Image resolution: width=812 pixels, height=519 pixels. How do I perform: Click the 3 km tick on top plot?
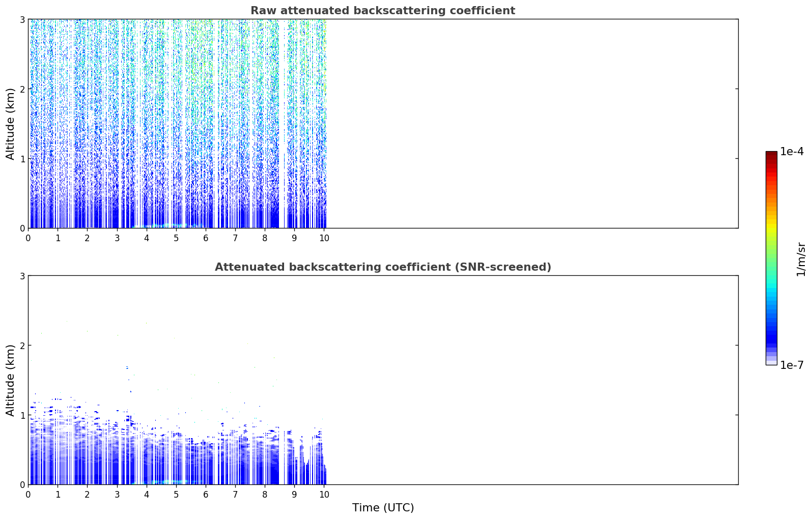click(22, 19)
